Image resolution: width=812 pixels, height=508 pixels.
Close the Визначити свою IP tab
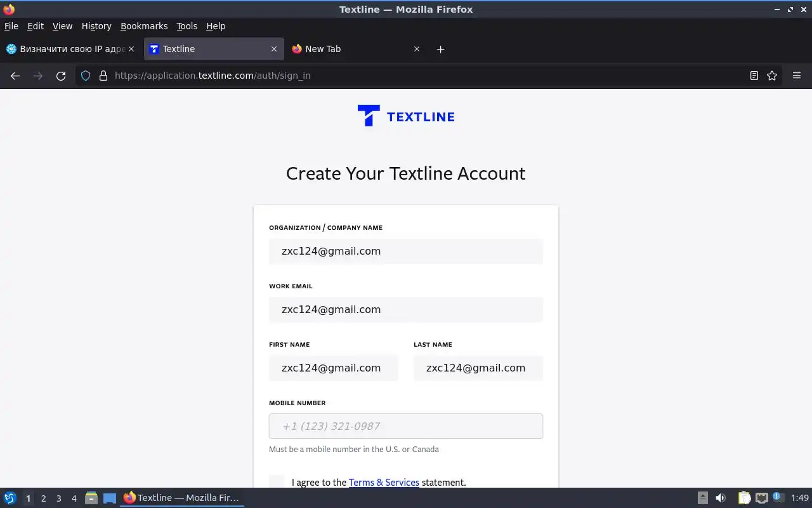coord(131,49)
